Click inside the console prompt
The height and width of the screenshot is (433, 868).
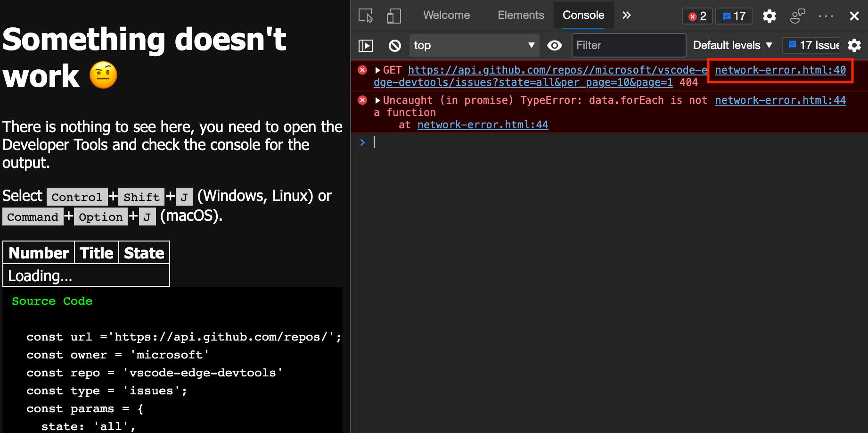point(471,142)
